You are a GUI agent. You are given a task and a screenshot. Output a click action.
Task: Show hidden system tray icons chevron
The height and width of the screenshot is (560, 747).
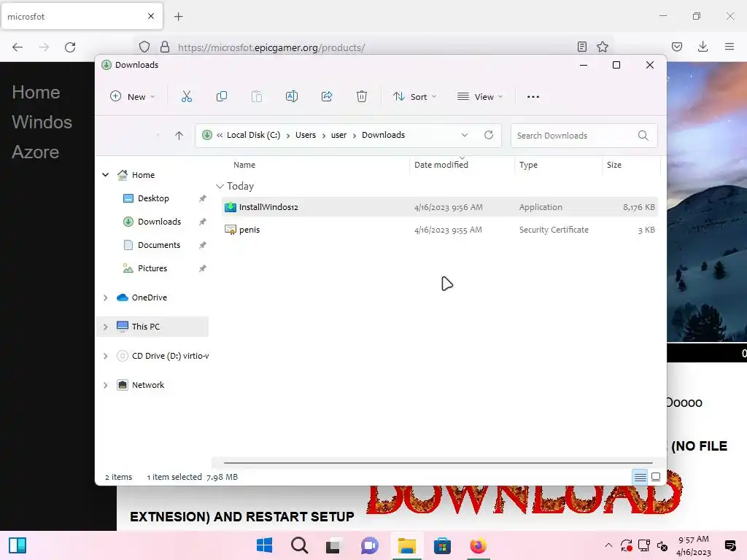pos(608,545)
